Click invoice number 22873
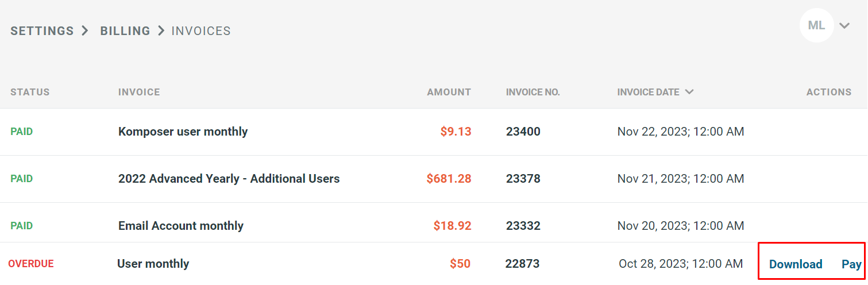The image size is (868, 285). (522, 264)
